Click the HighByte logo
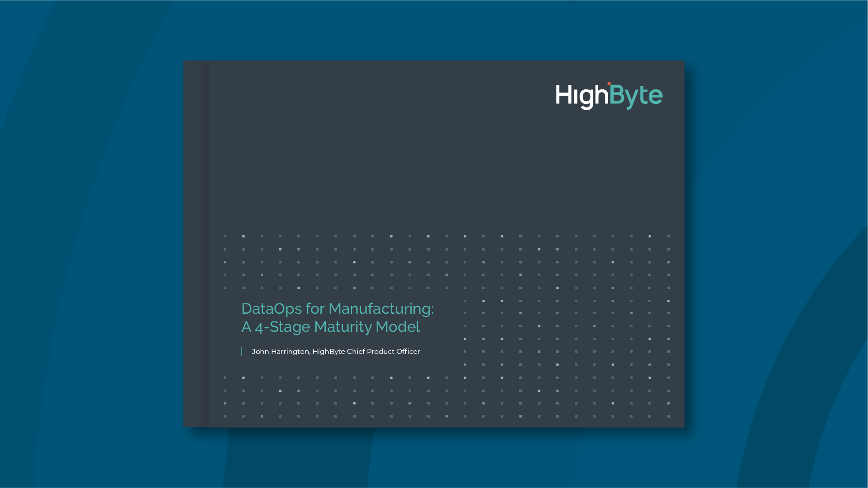The width and height of the screenshot is (868, 488). [609, 95]
